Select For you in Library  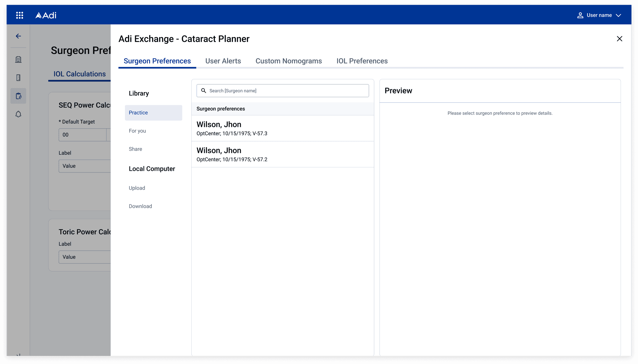point(137,131)
